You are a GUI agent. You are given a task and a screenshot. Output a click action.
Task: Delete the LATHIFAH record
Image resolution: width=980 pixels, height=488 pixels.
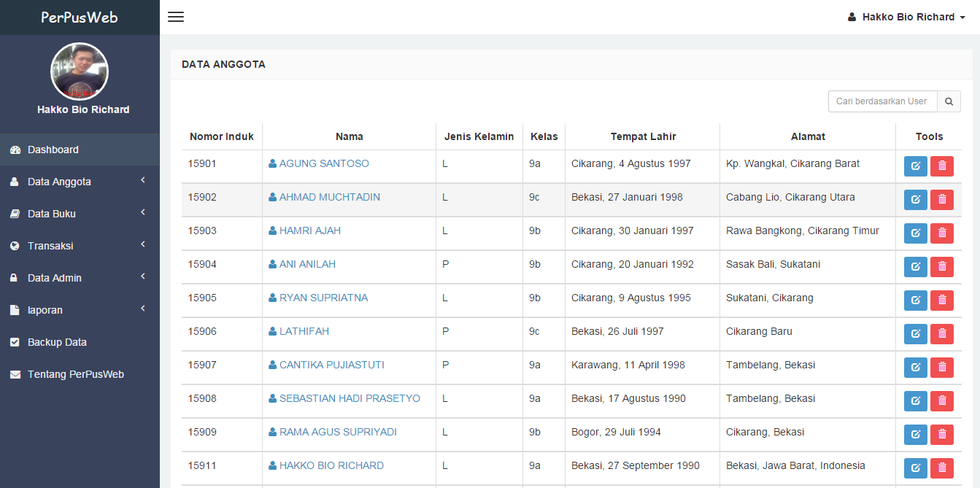pos(942,334)
